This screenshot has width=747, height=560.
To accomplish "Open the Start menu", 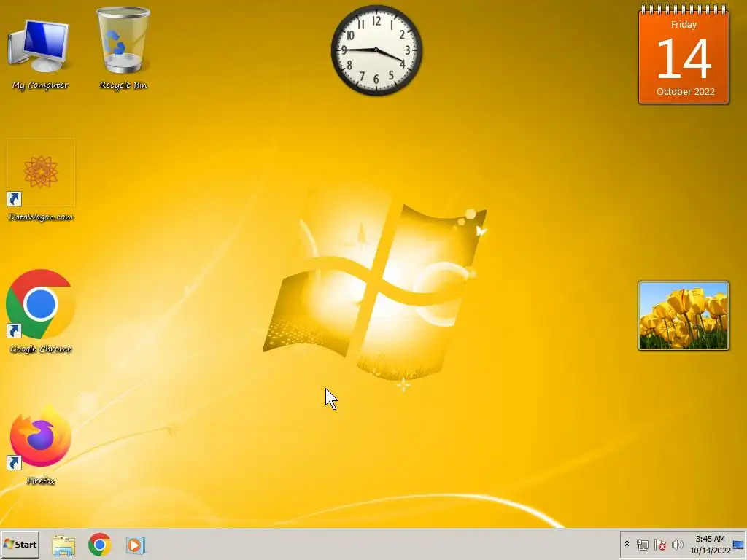I will click(20, 544).
